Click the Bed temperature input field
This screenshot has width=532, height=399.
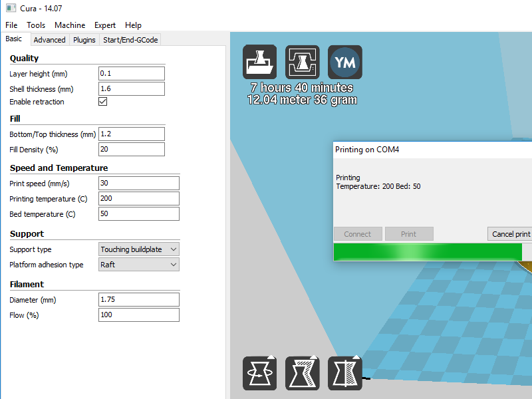[x=139, y=213]
